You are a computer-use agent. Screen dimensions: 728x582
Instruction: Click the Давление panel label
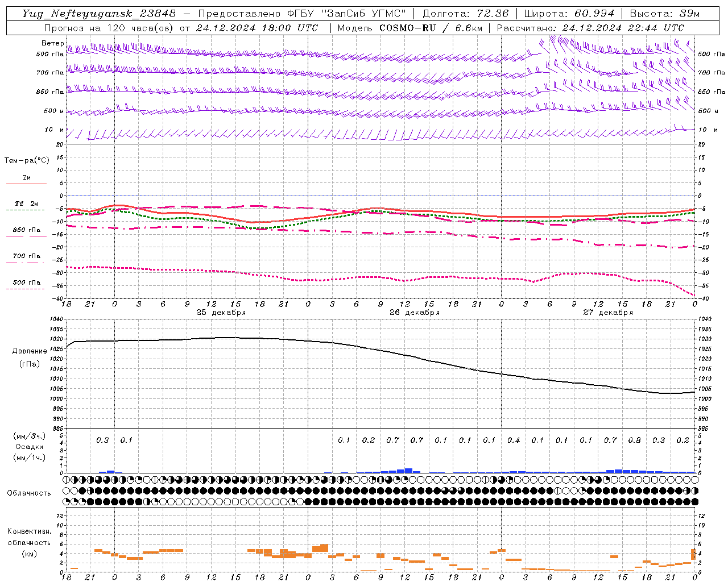(x=30, y=351)
